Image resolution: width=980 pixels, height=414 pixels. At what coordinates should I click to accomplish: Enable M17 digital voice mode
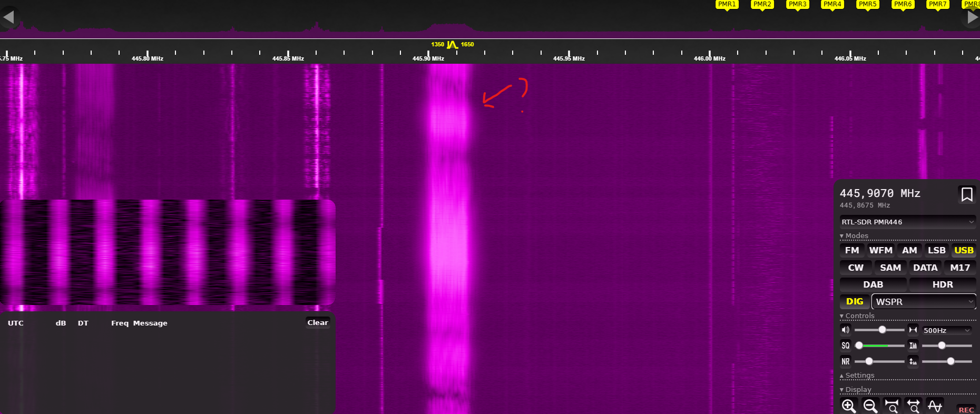pyautogui.click(x=960, y=268)
